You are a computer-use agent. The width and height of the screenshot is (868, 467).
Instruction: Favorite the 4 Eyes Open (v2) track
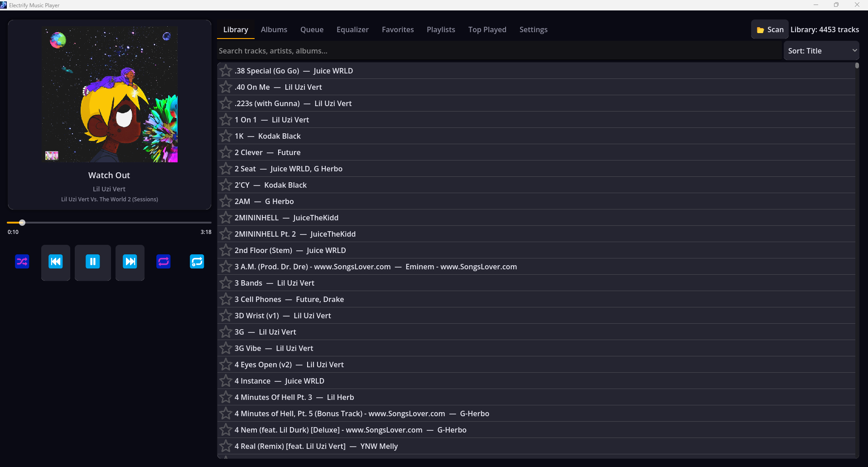click(226, 365)
